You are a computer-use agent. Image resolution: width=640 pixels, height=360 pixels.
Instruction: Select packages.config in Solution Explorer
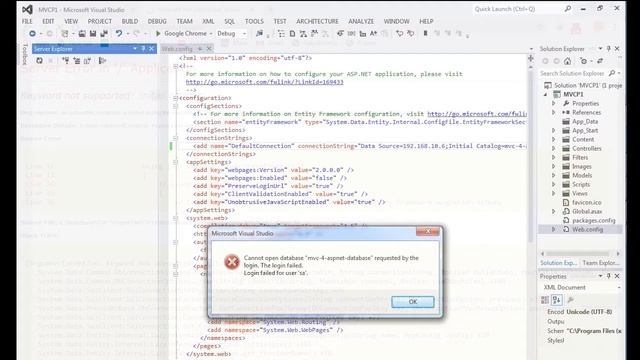click(593, 220)
